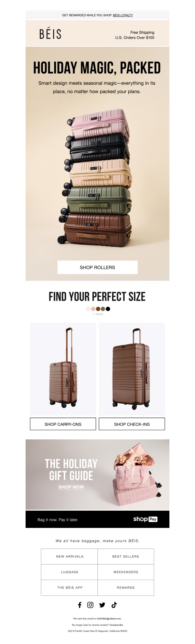Viewport: 195px width, 644px height.
Task: Click SHOP NOW in gift guide banner
Action: coord(71,487)
